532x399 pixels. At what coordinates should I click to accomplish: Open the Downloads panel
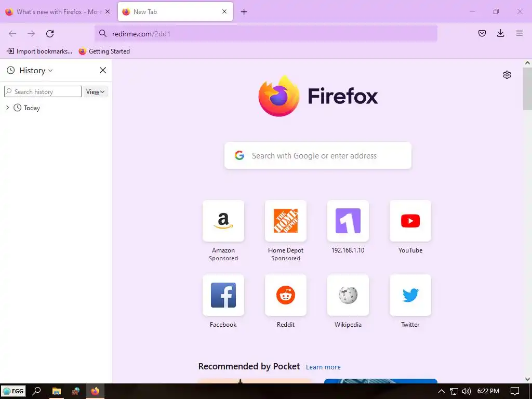tap(500, 33)
